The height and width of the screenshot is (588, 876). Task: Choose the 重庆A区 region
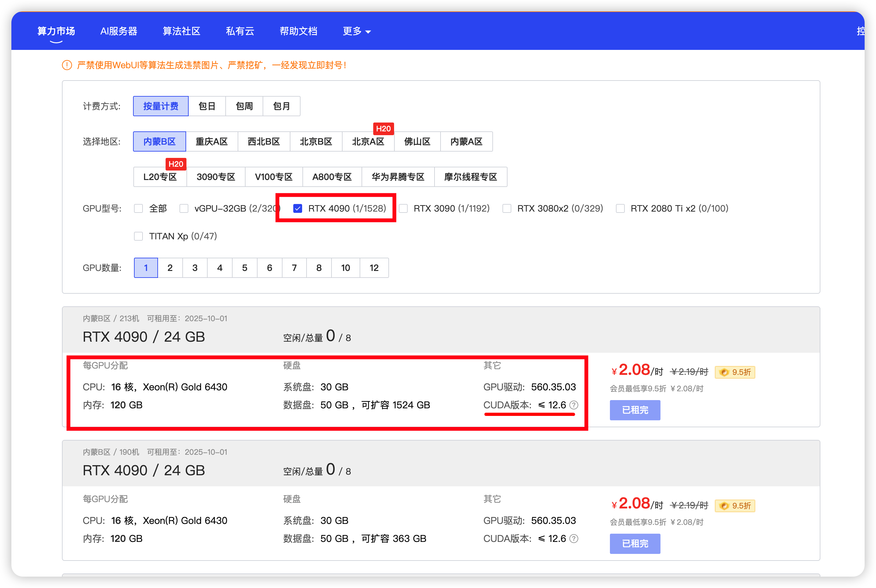point(212,141)
